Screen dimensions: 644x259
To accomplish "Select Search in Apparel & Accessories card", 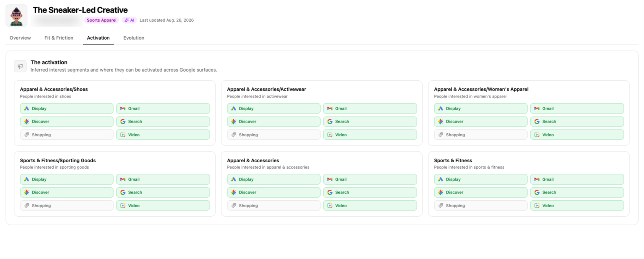I will click(x=370, y=192).
